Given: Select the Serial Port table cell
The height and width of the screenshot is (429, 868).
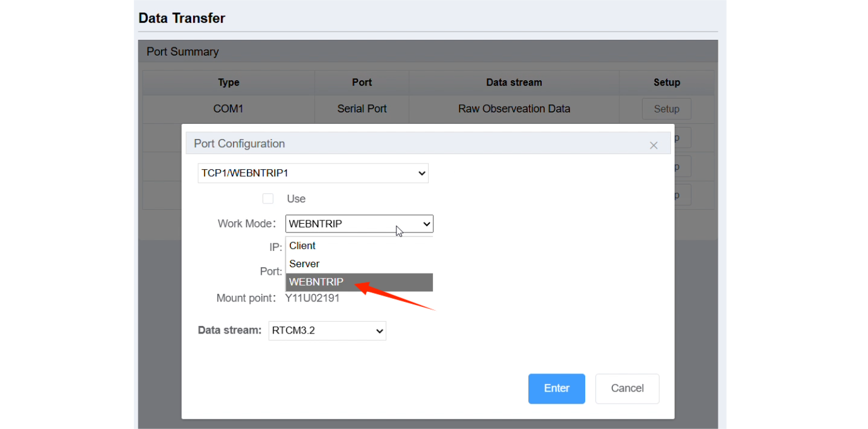Looking at the screenshot, I should 362,109.
